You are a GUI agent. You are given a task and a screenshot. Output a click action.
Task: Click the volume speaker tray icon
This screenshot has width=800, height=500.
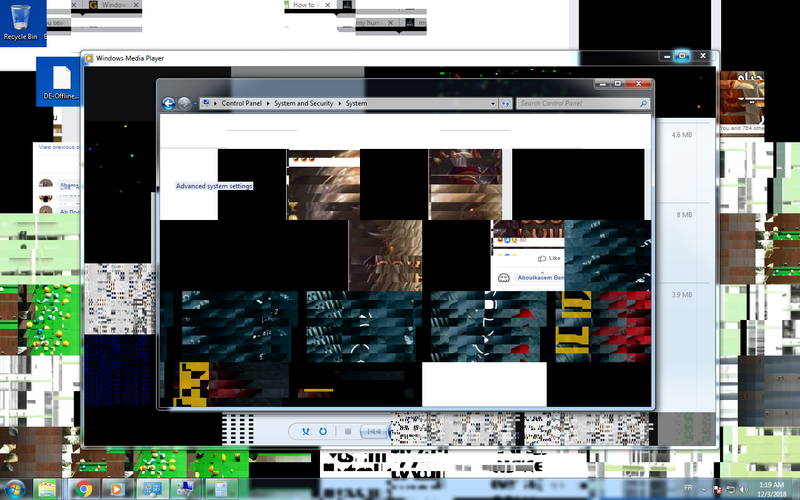pyautogui.click(x=744, y=490)
